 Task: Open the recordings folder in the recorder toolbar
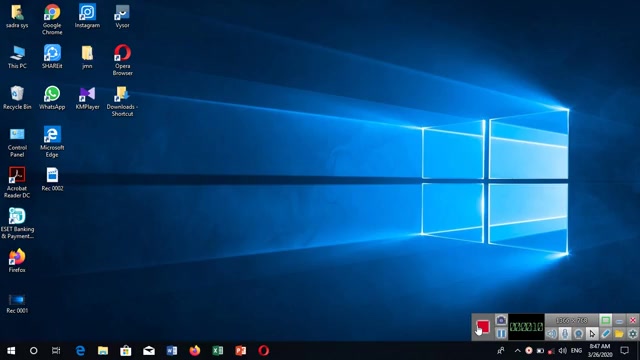point(619,333)
